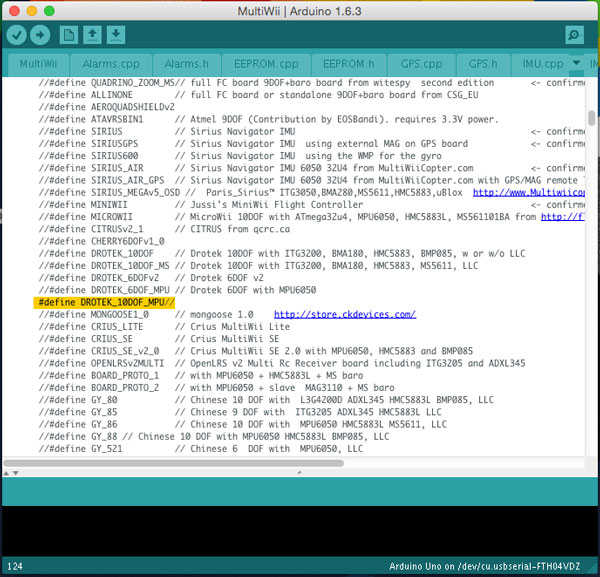
Task: Click the //#define MONGOOSE1_0 text
Action: click(x=94, y=315)
